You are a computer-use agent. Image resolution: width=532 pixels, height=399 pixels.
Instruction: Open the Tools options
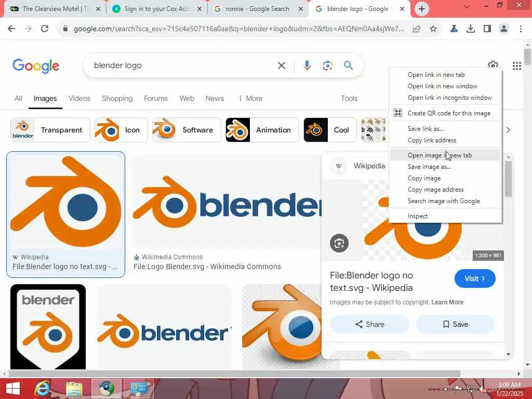tap(349, 98)
